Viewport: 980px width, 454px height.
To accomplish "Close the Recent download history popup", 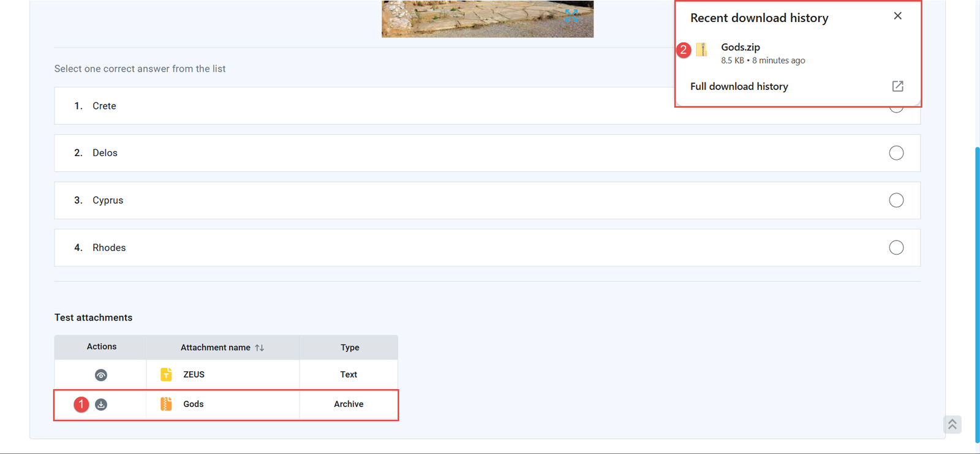I will [x=897, y=16].
